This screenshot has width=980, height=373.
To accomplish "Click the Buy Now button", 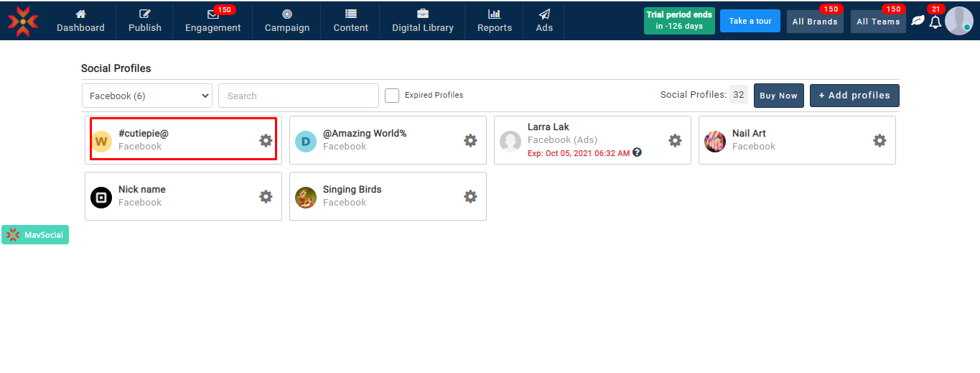I will point(778,96).
